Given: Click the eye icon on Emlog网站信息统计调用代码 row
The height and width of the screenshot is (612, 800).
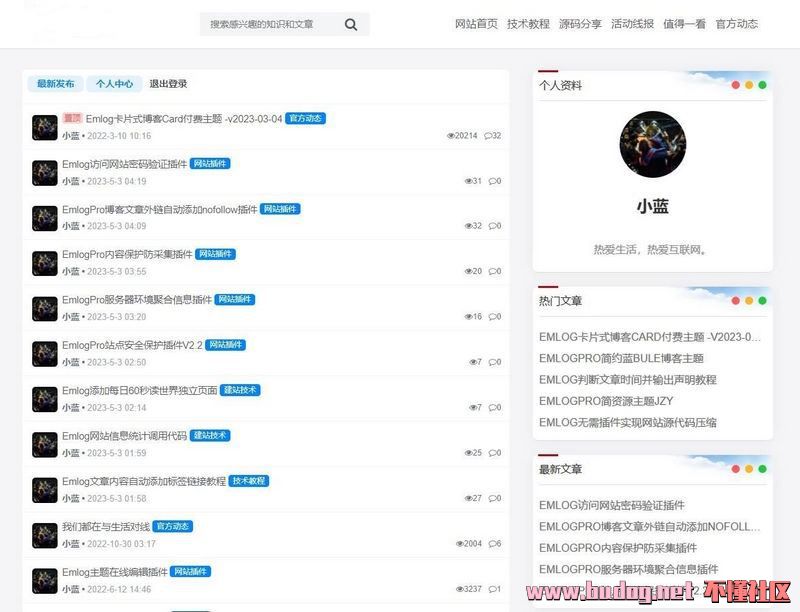Looking at the screenshot, I should click(x=468, y=453).
